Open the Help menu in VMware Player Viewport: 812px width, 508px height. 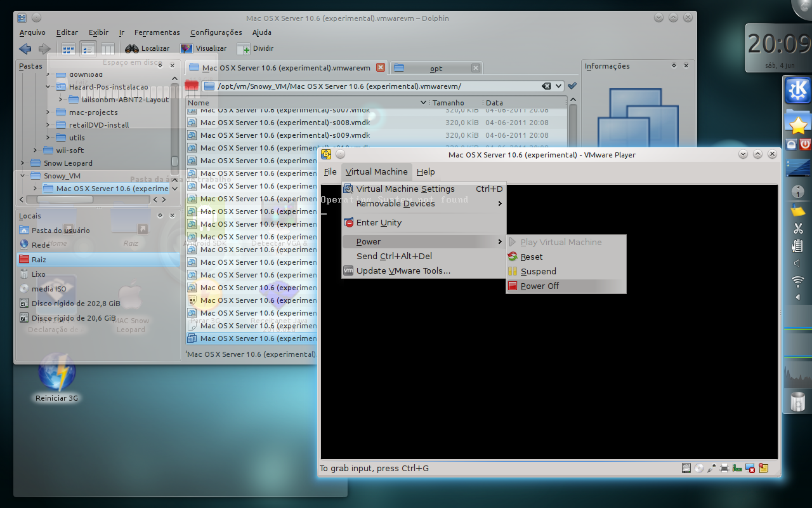[x=426, y=172]
